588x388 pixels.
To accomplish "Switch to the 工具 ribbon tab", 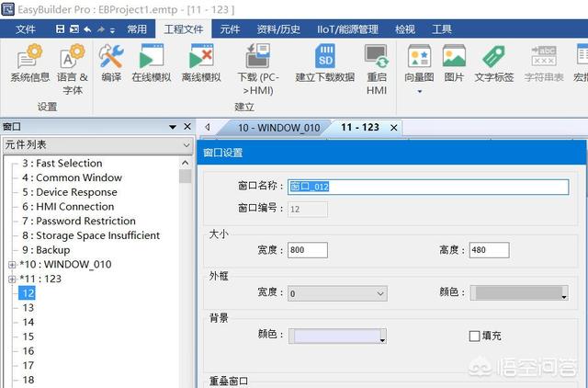I will [442, 29].
